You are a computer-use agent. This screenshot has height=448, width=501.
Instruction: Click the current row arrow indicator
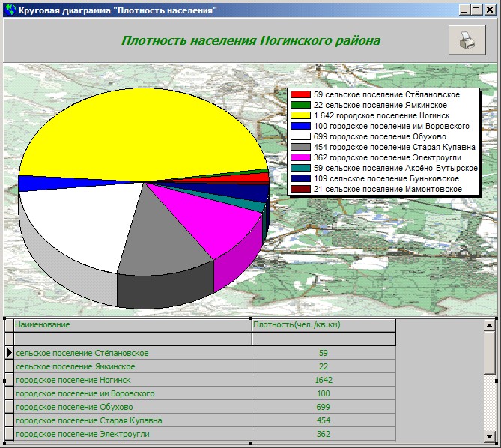9,352
